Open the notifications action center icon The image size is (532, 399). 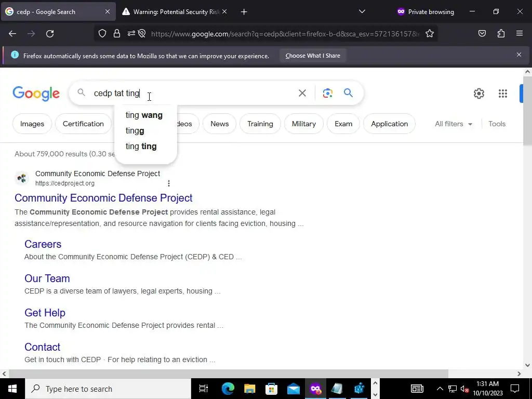515,389
